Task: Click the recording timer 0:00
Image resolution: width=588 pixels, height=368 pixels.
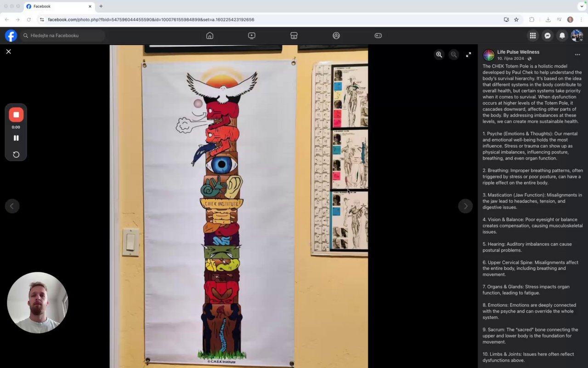Action: coord(16,127)
